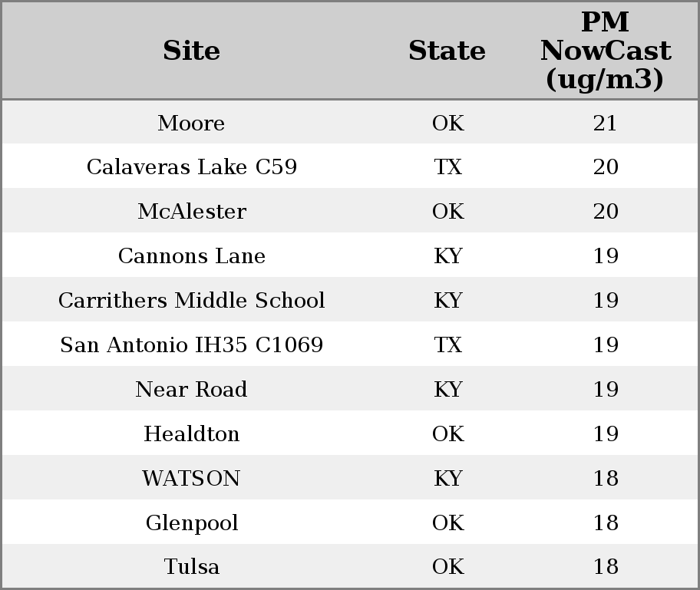This screenshot has width=700, height=590.
Task: Select the Cannons Lane row
Action: (x=350, y=255)
